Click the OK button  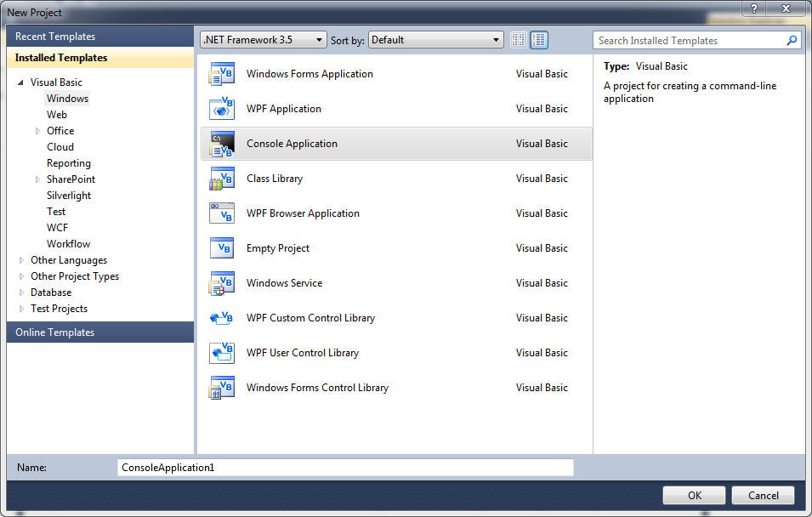coord(694,495)
